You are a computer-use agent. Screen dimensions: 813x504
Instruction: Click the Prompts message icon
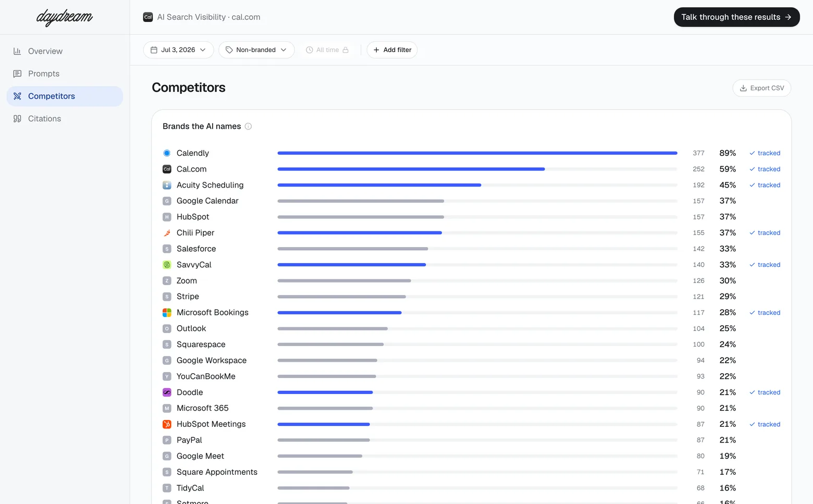point(17,73)
